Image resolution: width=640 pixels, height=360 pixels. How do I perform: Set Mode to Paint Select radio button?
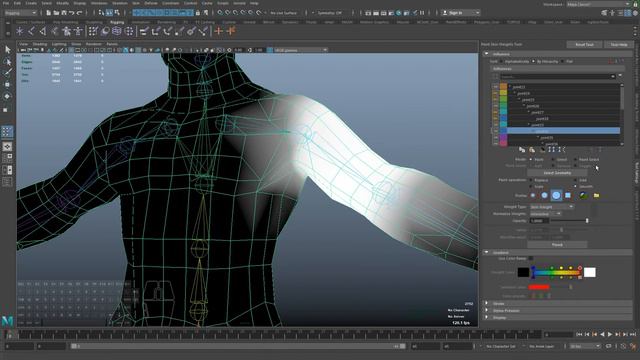click(x=576, y=160)
